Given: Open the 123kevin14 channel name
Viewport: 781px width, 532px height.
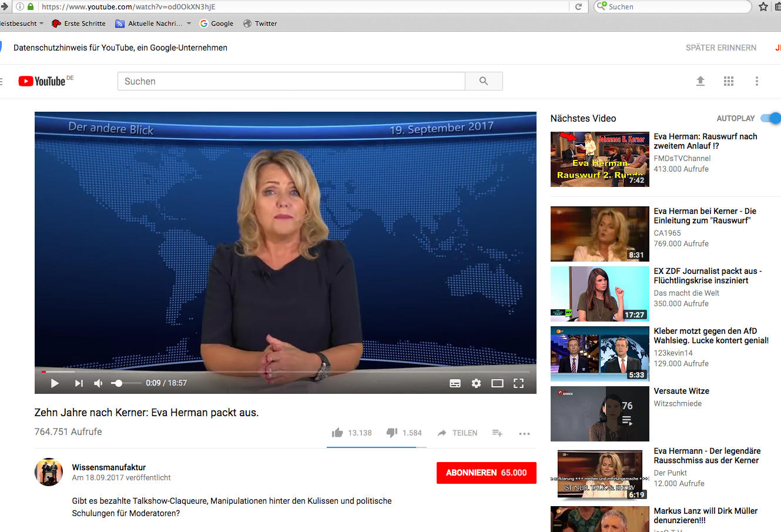Looking at the screenshot, I should (673, 353).
